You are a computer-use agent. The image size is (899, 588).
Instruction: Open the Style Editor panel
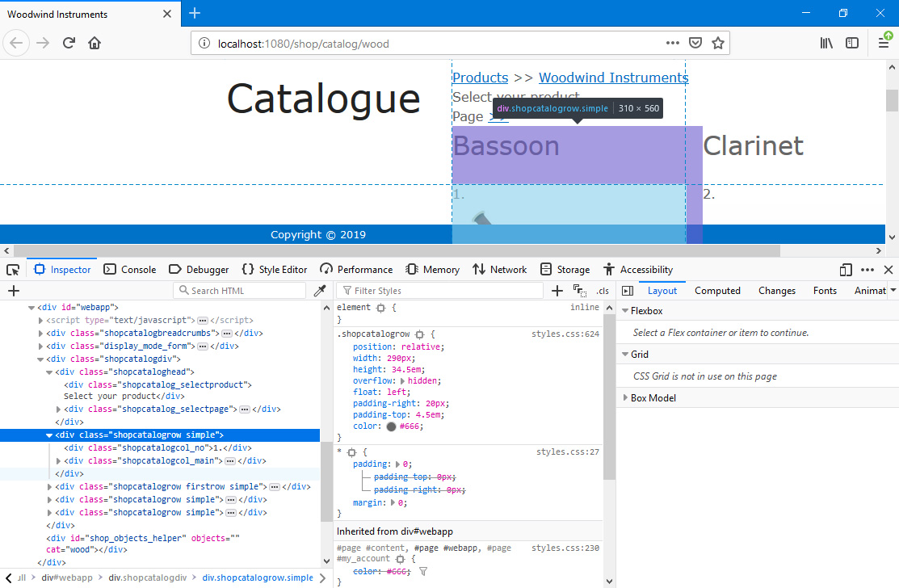(275, 270)
